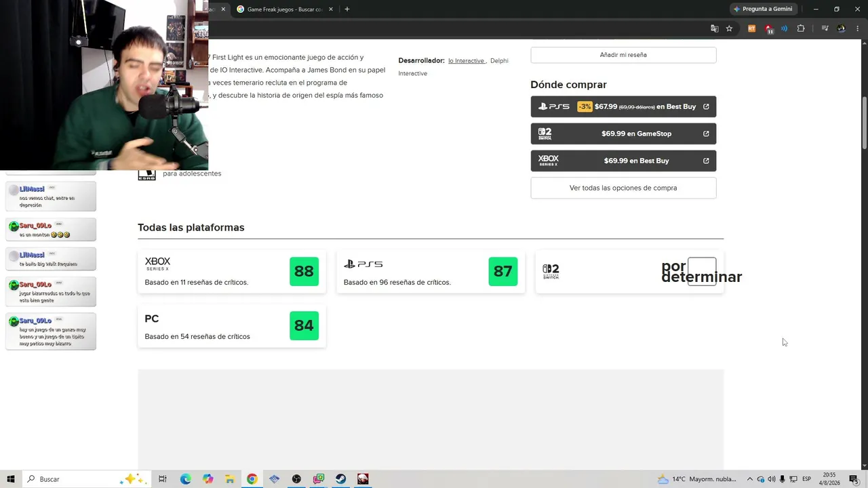The image size is (868, 488).
Task: Open the Translate this page icon
Action: (x=714, y=28)
